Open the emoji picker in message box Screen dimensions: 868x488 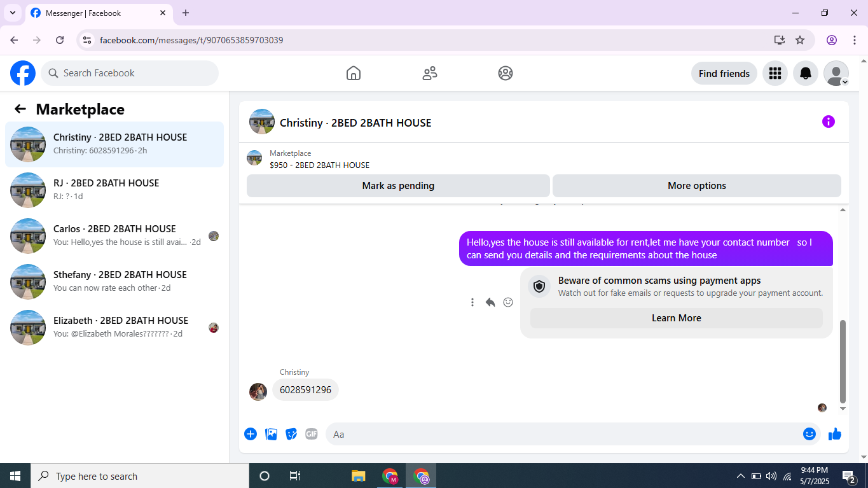(x=809, y=434)
